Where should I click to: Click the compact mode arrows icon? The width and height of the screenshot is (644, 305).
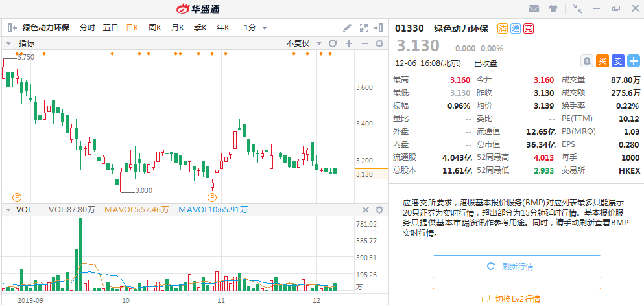tap(577, 8)
